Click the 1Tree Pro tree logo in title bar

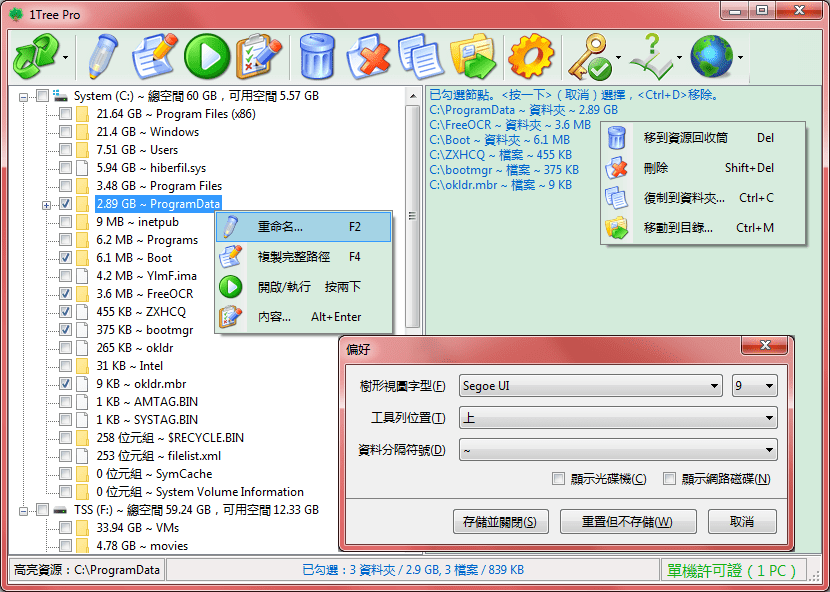point(17,14)
